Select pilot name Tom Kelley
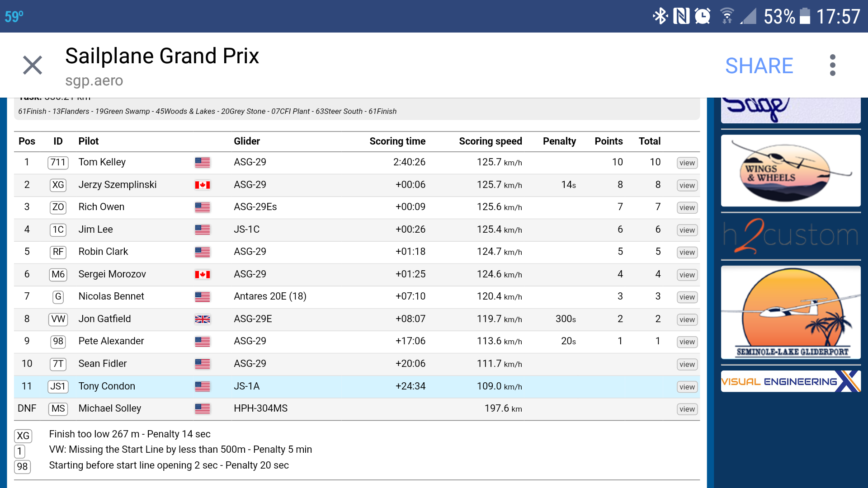The width and height of the screenshot is (868, 488). [x=102, y=162]
